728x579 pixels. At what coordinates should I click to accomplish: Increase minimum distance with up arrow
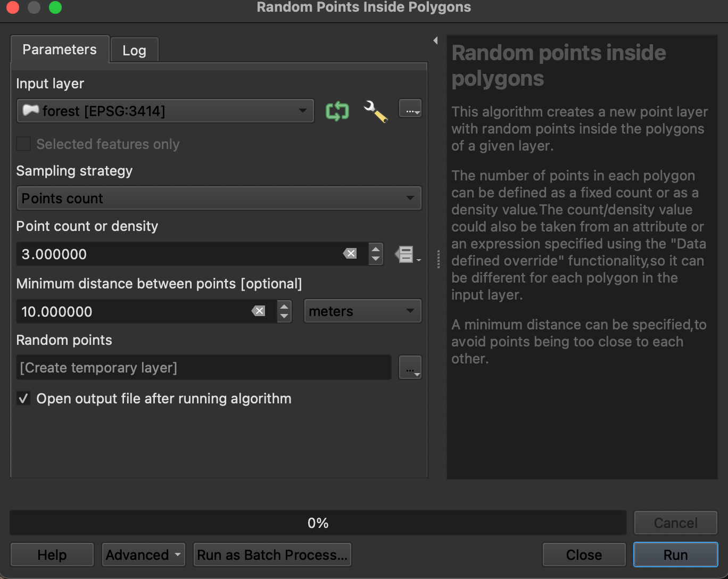284,306
